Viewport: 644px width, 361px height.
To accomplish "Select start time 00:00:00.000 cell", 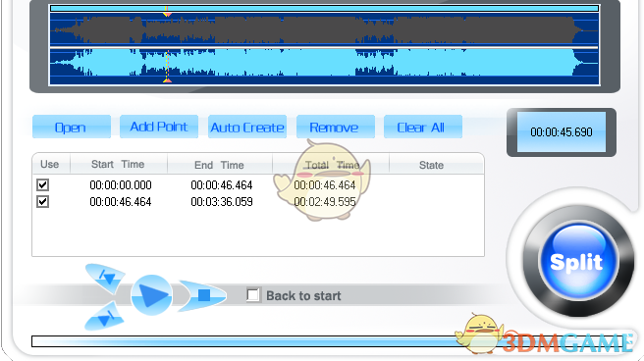I will (x=121, y=185).
